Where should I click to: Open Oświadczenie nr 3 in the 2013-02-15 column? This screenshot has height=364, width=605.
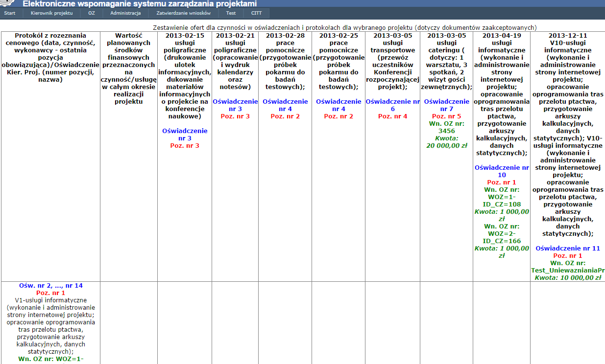(185, 135)
